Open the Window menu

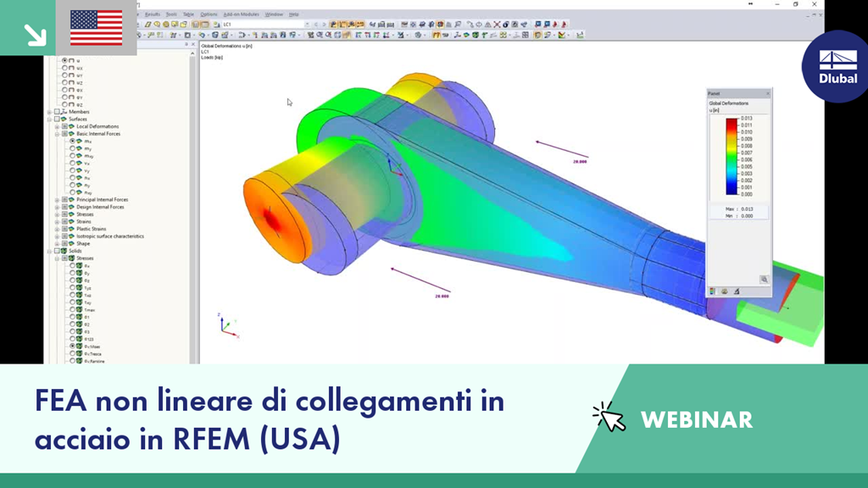[274, 14]
